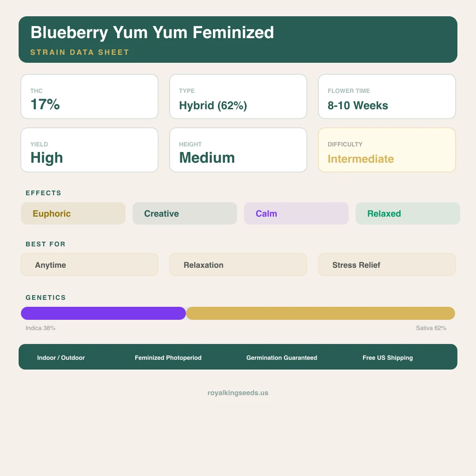Image resolution: width=476 pixels, height=476 pixels.
Task: Open the Hybrid (62%) type card
Action: (238, 97)
